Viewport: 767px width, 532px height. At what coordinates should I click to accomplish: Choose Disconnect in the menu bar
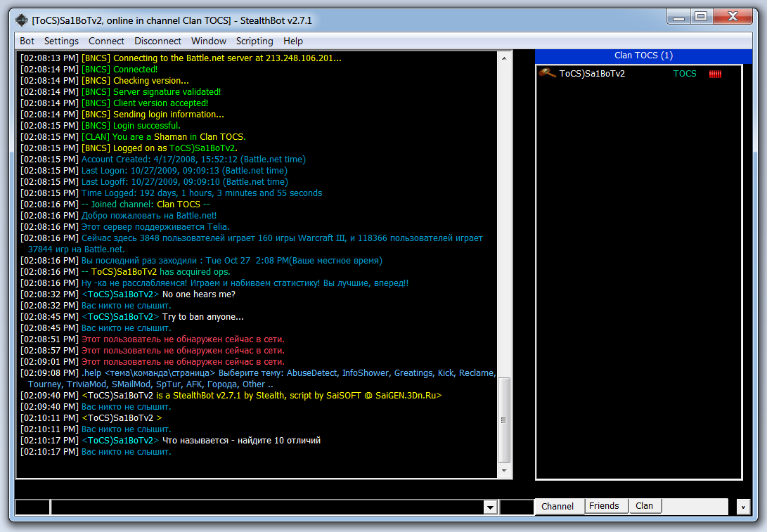tap(157, 41)
